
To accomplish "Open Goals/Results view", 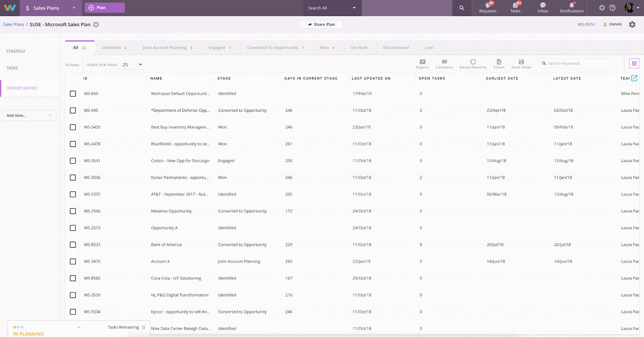I will (x=473, y=63).
